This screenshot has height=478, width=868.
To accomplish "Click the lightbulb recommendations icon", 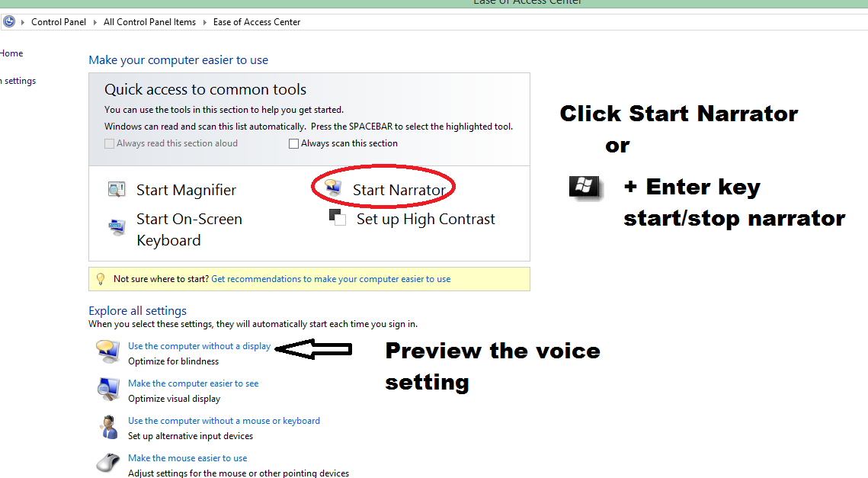I will pos(100,279).
